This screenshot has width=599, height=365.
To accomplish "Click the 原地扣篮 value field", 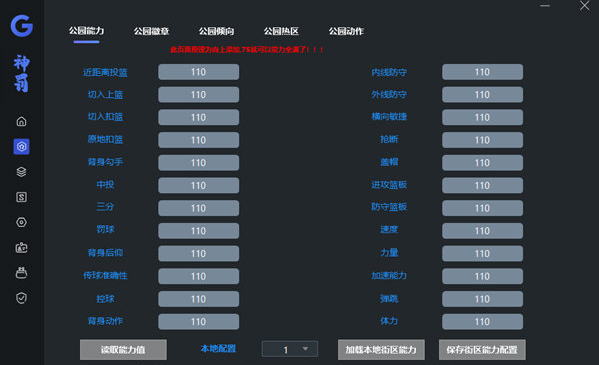I will [x=199, y=140].
